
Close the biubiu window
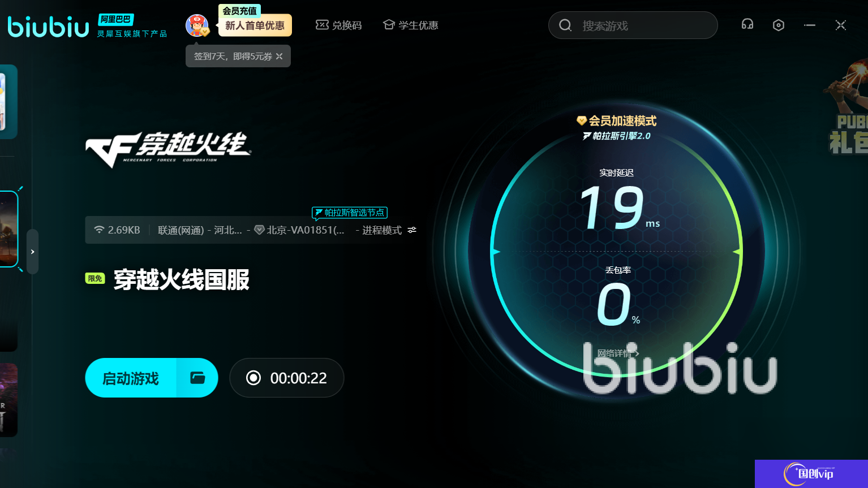[x=841, y=25]
